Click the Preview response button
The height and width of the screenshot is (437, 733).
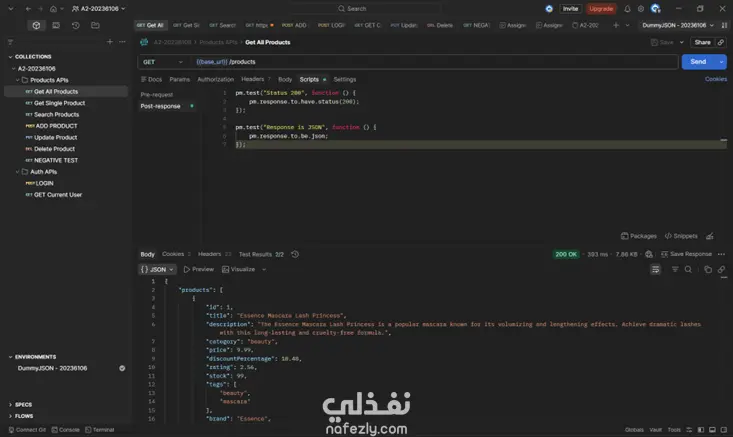click(199, 269)
